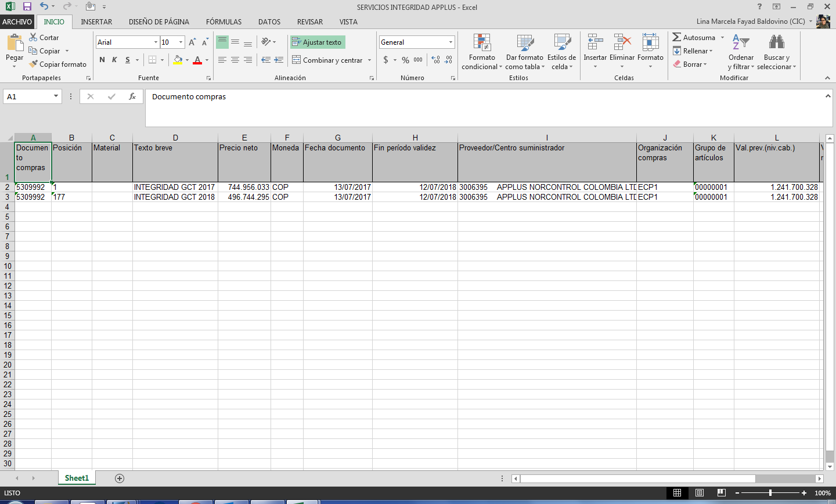Switch to the INSERTAR tab
Screen dimensions: 836x504
pyautogui.click(x=96, y=21)
